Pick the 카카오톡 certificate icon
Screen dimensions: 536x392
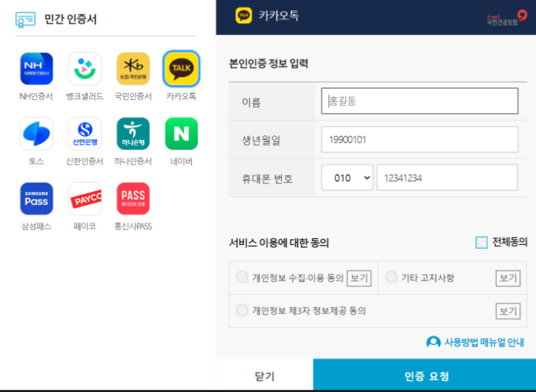tap(181, 69)
